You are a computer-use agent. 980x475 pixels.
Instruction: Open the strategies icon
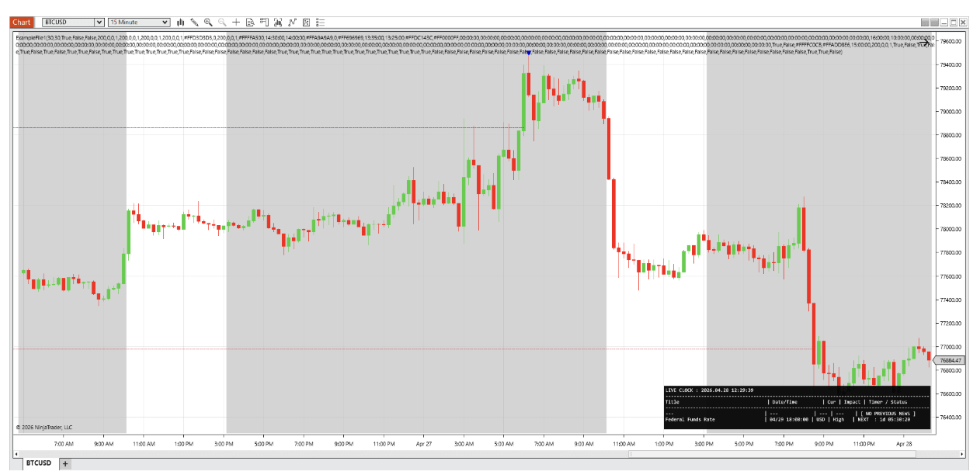point(306,23)
